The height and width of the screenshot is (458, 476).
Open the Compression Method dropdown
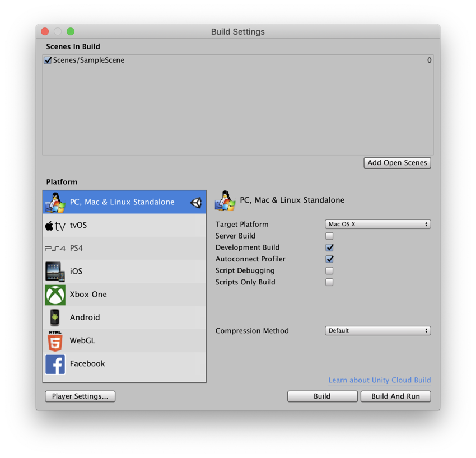(x=377, y=330)
